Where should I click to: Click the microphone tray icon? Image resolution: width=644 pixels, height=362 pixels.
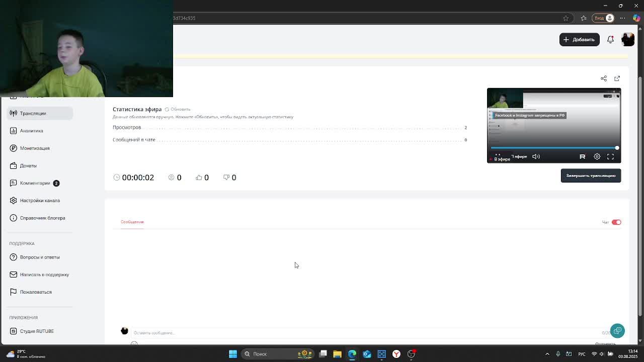tap(558, 354)
